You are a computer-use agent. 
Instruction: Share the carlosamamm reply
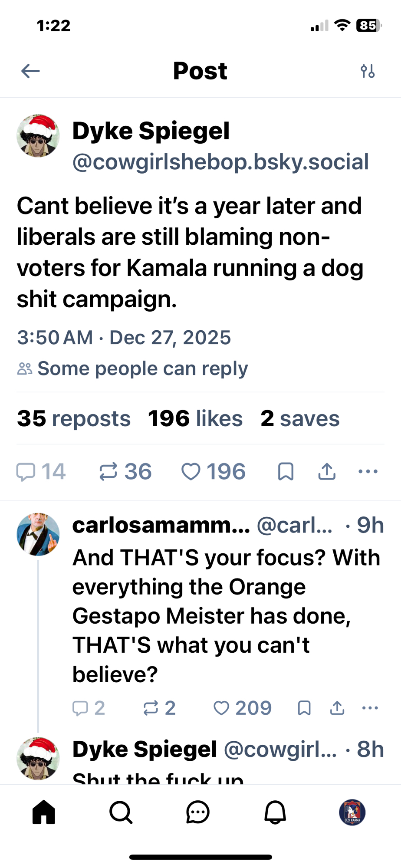tap(337, 708)
